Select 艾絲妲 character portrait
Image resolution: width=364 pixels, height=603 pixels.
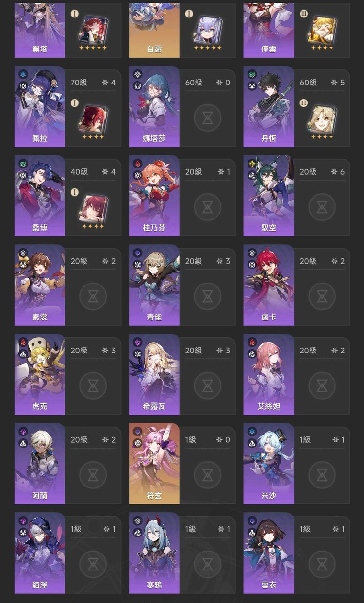tap(269, 374)
